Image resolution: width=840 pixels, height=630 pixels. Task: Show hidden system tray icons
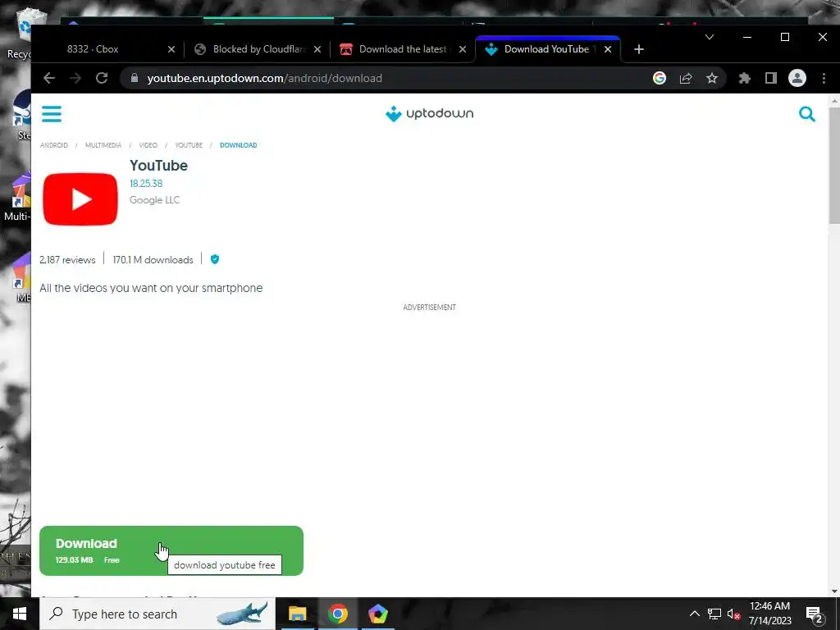click(x=694, y=614)
